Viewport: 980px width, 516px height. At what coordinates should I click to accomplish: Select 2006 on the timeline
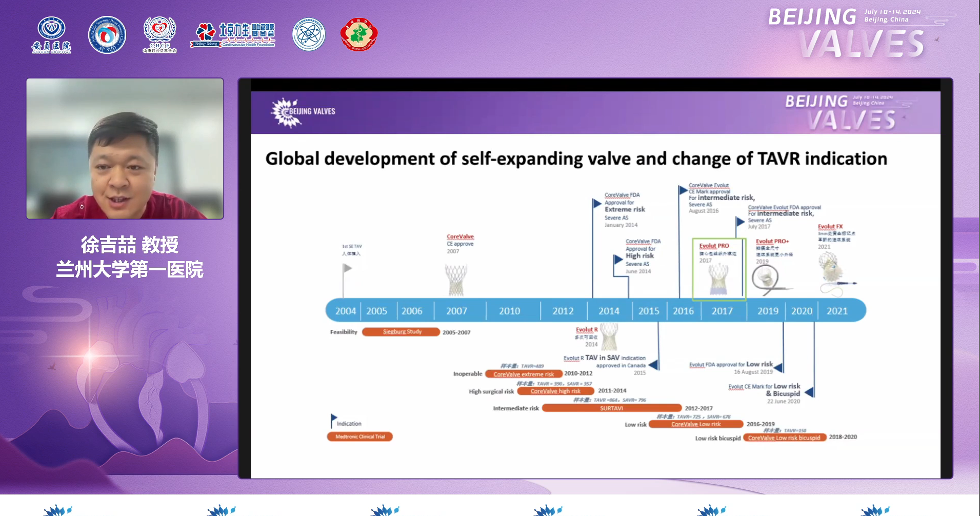(412, 311)
